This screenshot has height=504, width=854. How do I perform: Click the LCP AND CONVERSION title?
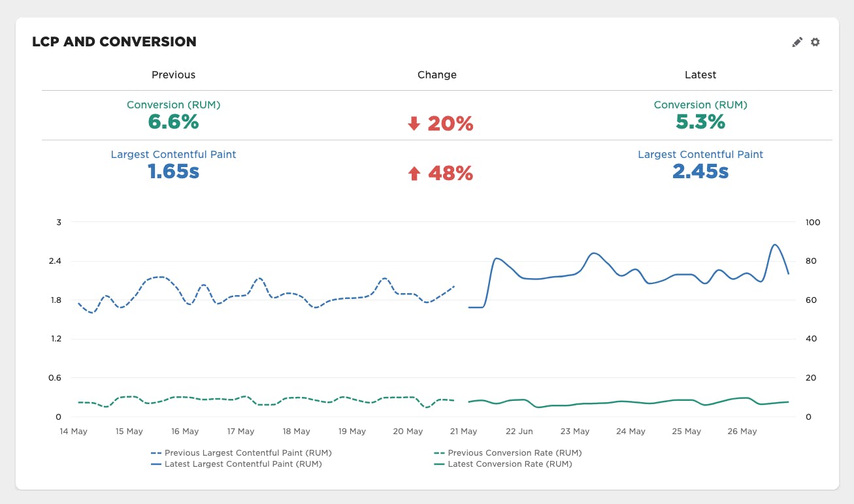114,41
